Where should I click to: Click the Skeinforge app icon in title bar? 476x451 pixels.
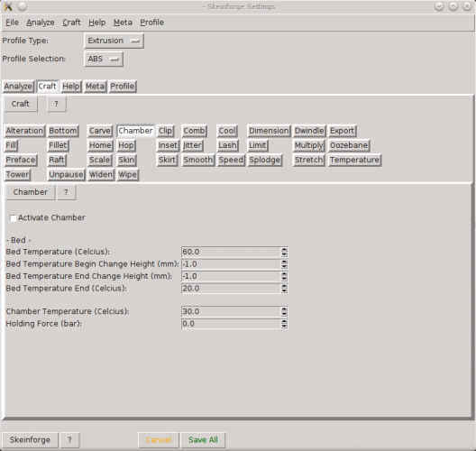point(8,6)
